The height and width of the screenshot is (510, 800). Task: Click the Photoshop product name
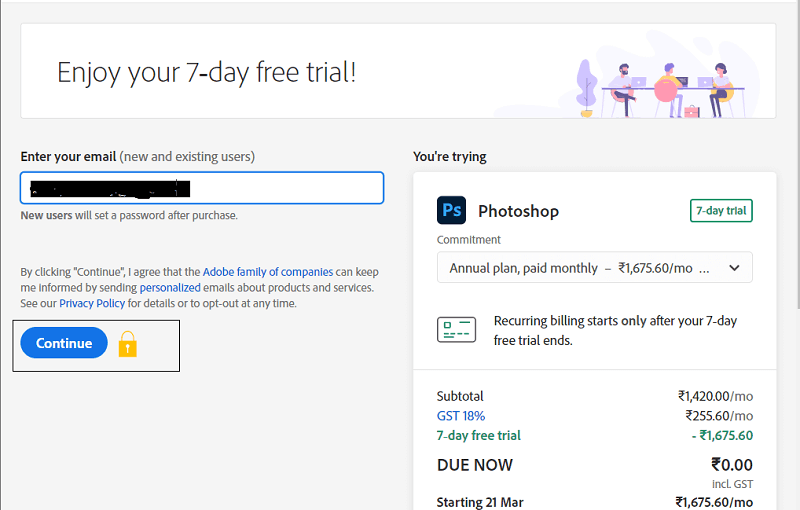click(518, 211)
